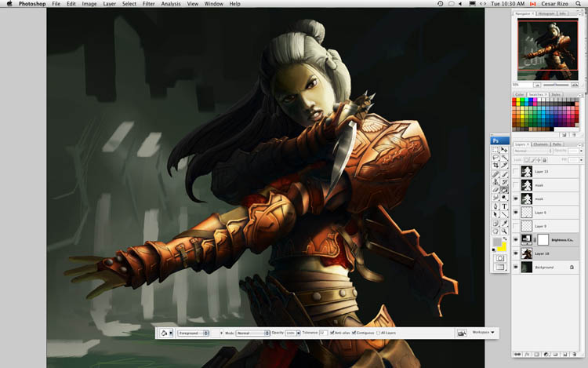Click the Navigator zoom slider
This screenshot has height=368, width=588.
tap(556, 86)
